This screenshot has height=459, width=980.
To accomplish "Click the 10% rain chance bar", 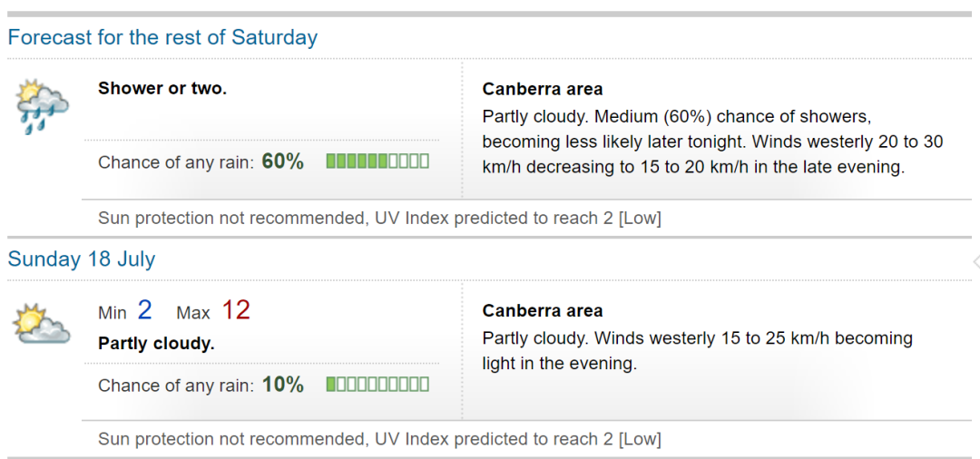I will coord(377,384).
